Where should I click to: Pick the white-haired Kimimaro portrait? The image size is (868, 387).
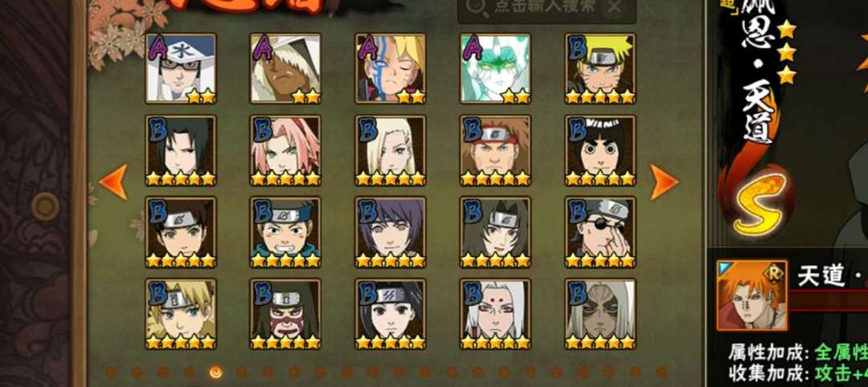click(495, 314)
